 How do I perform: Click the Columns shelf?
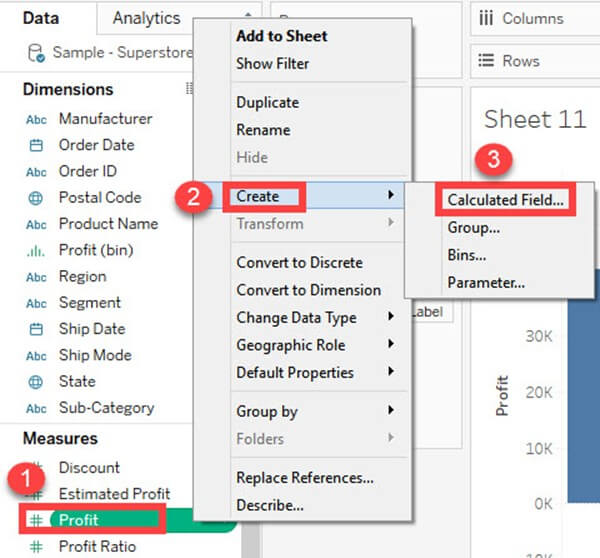tap(534, 18)
